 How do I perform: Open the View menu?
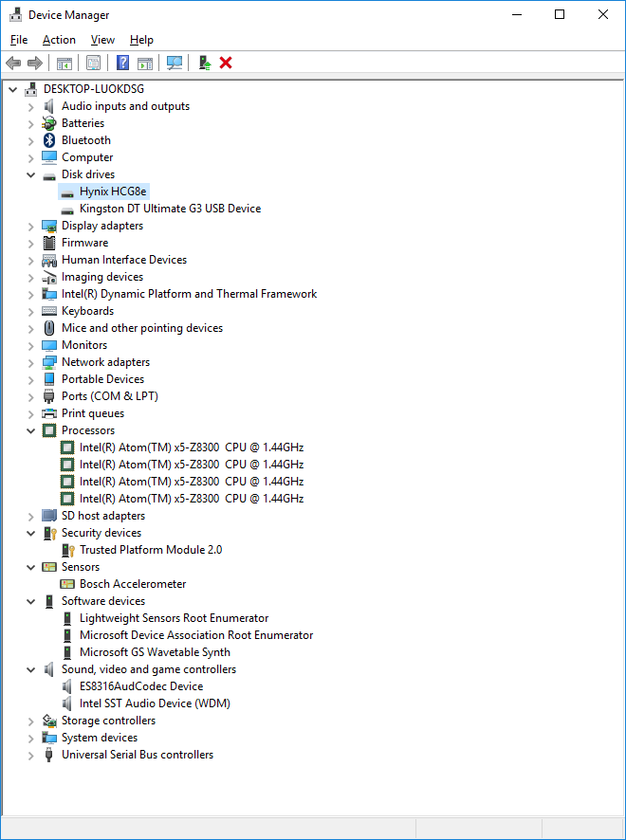[x=102, y=40]
